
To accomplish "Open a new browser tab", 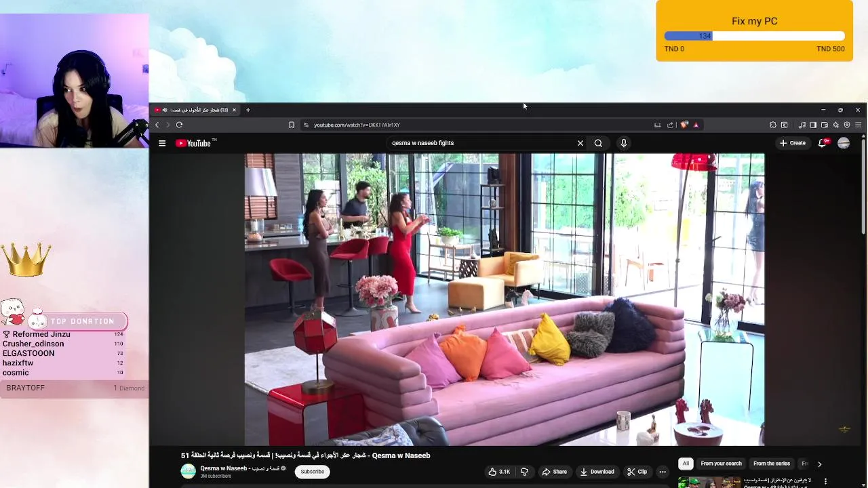I will pos(248,110).
